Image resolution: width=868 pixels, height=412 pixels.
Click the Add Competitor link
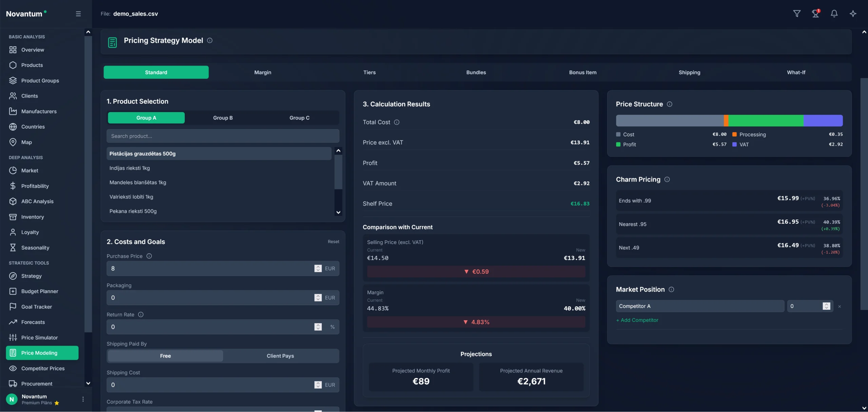coord(637,320)
